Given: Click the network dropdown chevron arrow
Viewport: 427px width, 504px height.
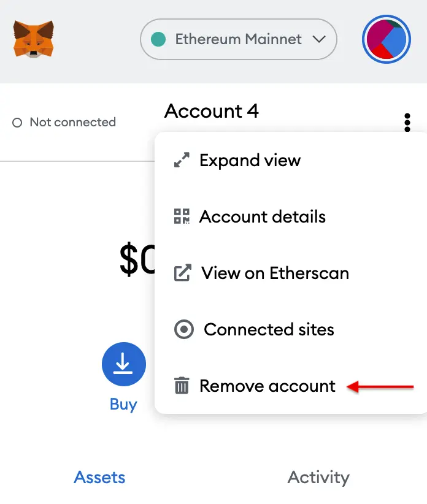Looking at the screenshot, I should tap(319, 39).
